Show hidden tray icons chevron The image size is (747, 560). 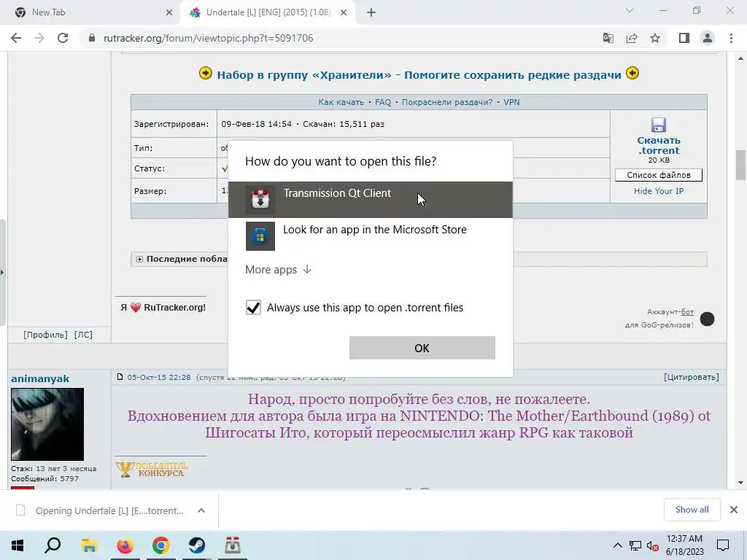pos(617,545)
